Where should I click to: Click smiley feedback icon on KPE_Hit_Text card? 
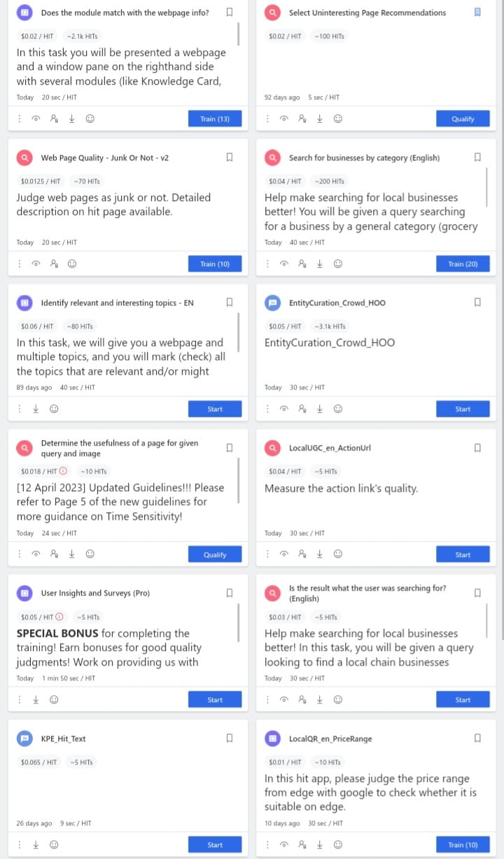click(x=54, y=845)
